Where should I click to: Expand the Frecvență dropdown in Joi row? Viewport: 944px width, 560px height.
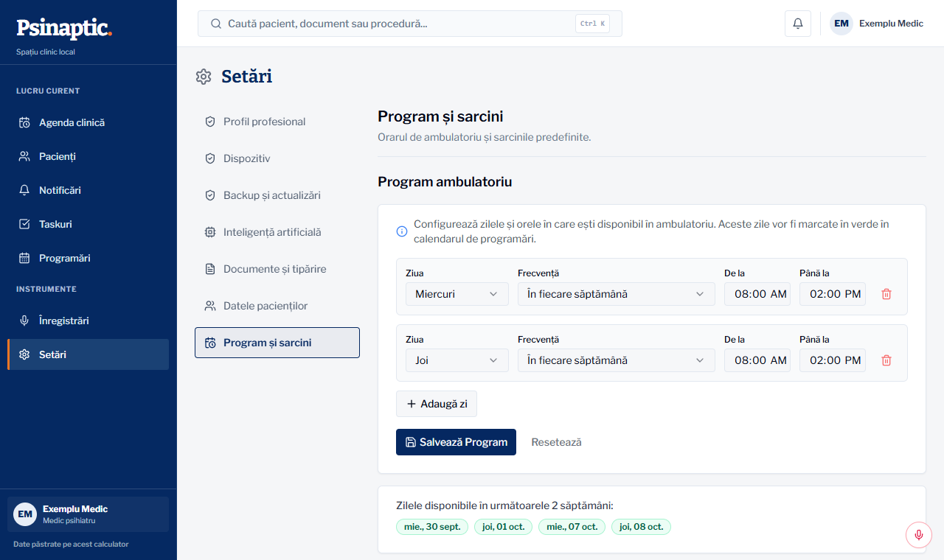(617, 360)
